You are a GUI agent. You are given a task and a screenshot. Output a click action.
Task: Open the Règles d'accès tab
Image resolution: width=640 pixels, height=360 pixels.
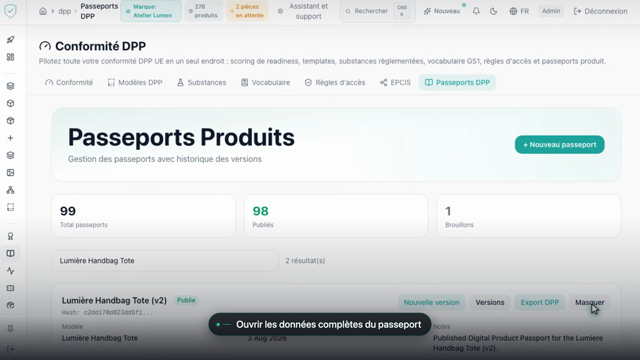point(335,82)
